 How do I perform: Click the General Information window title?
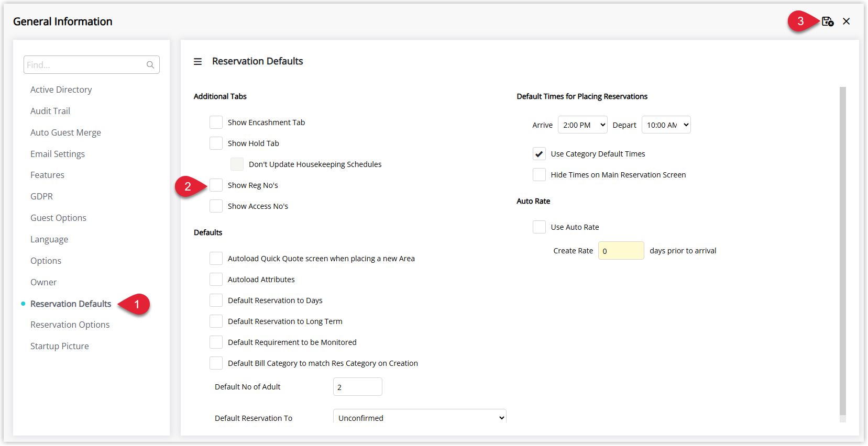pyautogui.click(x=63, y=21)
